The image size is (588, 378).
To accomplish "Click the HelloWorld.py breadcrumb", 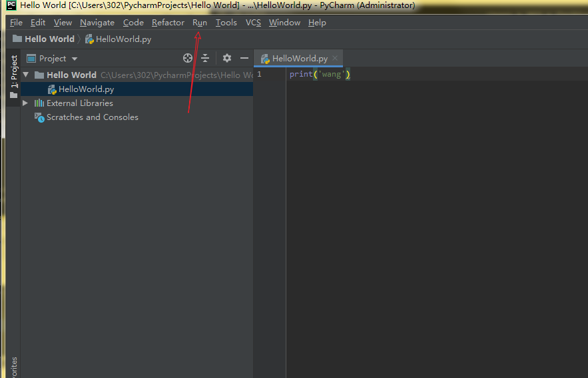I will coord(118,39).
